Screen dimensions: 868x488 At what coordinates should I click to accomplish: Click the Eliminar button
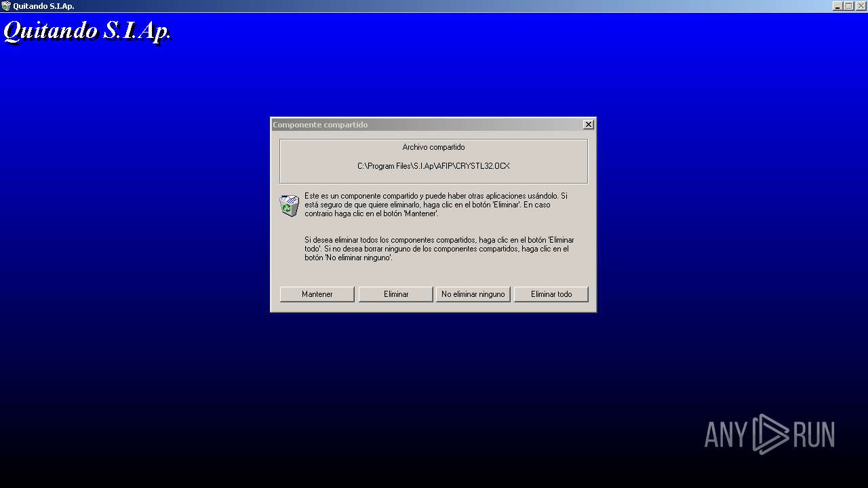395,294
